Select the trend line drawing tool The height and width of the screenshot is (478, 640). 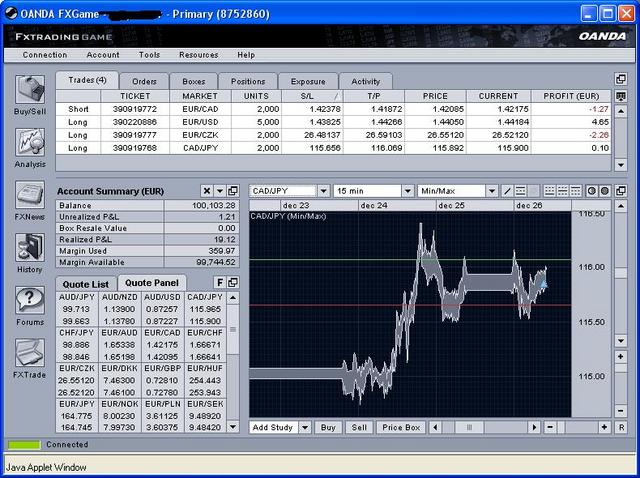507,191
